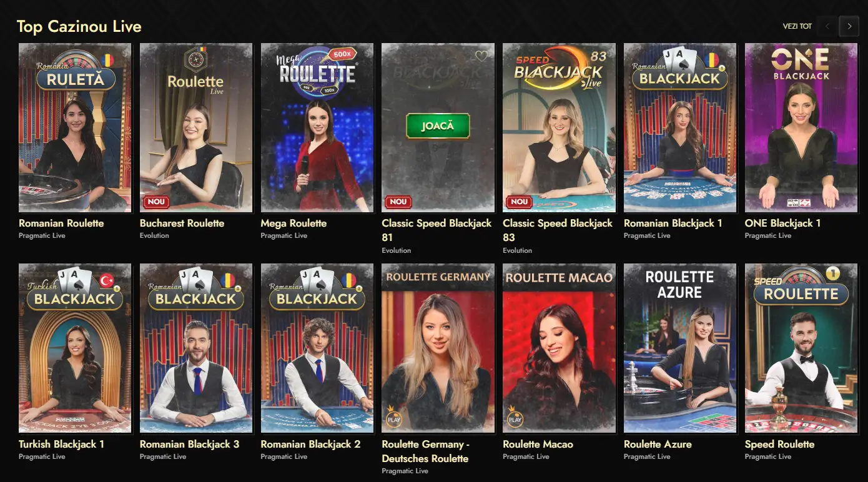Open the VEZI TOT link
The image size is (868, 482).
[x=797, y=26]
